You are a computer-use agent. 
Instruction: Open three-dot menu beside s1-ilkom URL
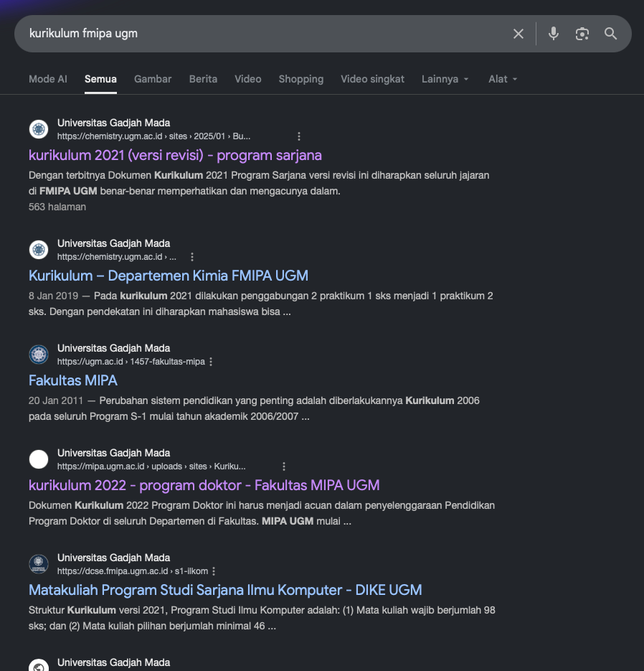214,571
